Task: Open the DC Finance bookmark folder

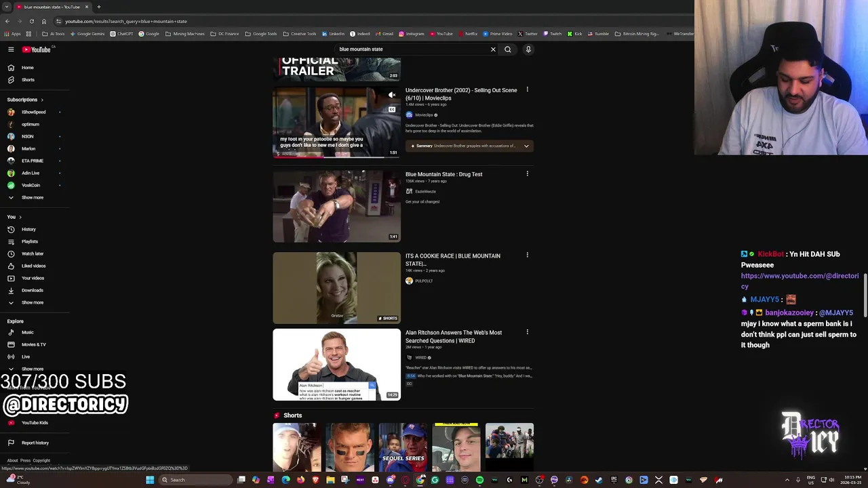Action: pos(224,34)
